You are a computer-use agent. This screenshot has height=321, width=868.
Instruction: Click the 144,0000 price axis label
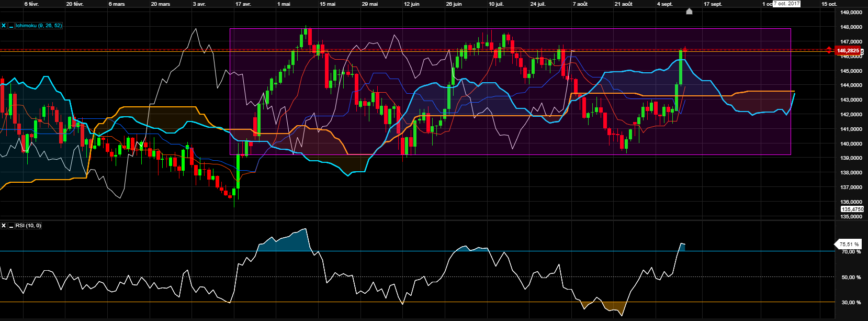[851, 85]
